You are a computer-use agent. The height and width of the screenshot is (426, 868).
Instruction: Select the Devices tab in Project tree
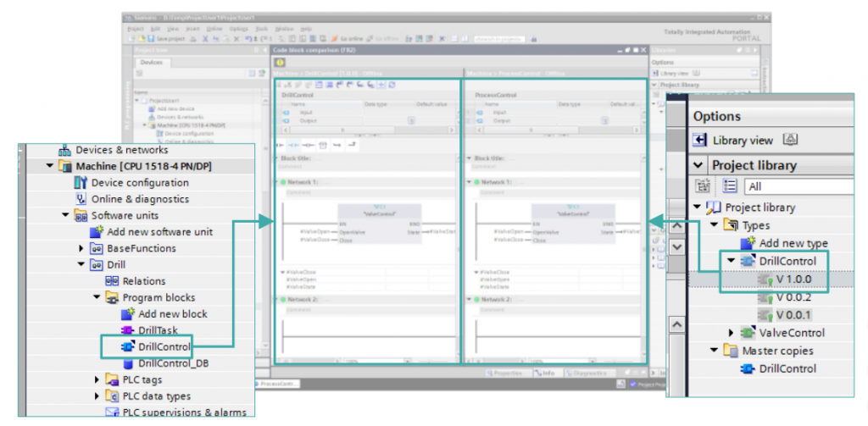point(152,63)
